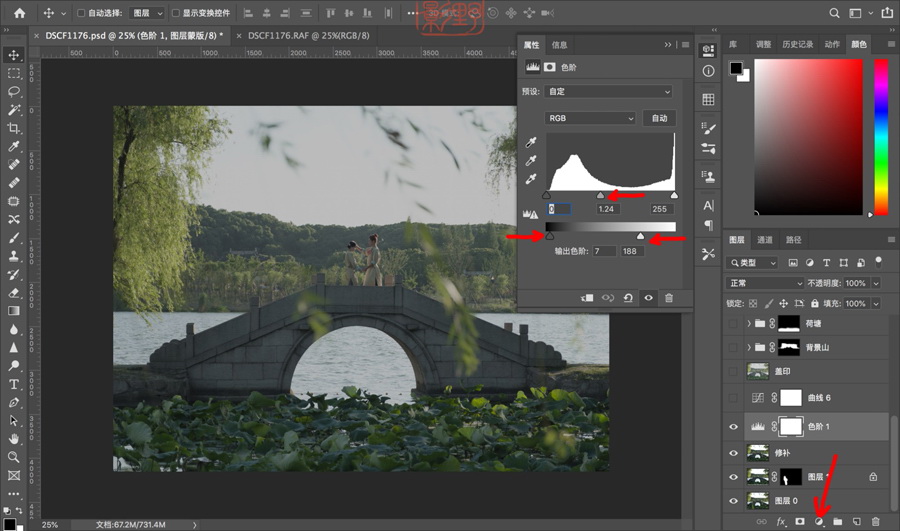Select the Gradient tool
Screen dimensions: 900x531
(14, 311)
